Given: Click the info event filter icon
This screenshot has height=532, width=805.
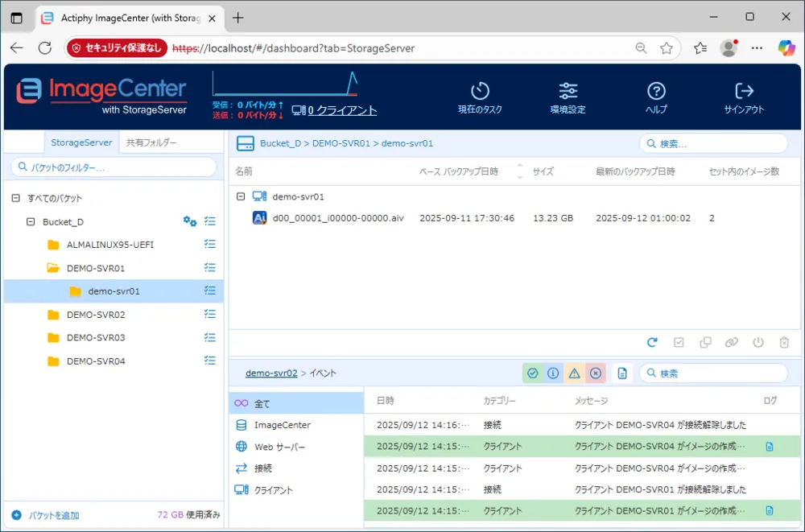Looking at the screenshot, I should (554, 373).
